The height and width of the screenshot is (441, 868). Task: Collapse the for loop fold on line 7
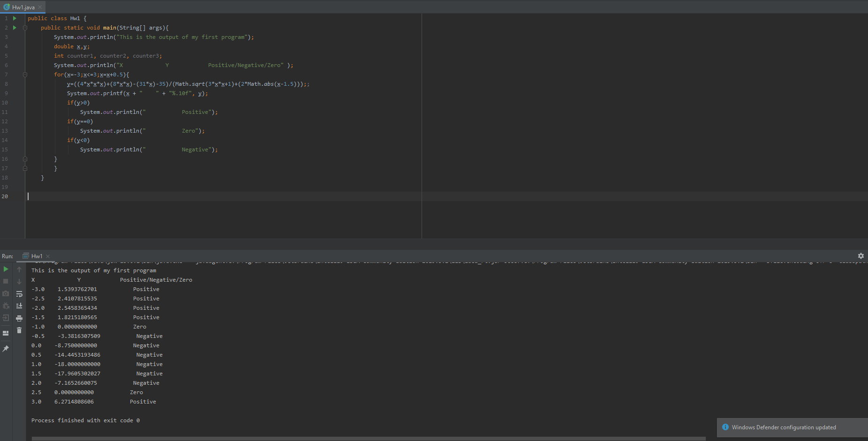point(25,75)
